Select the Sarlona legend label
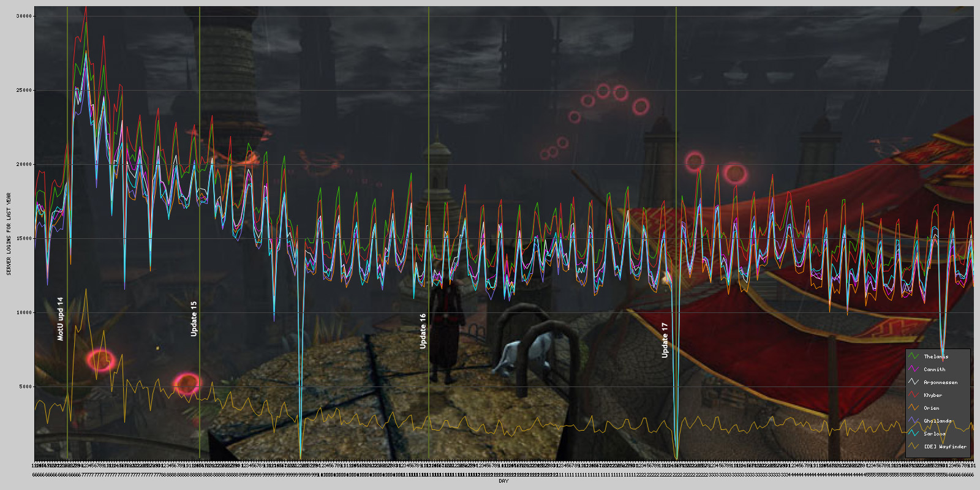The image size is (980, 490). (x=935, y=434)
